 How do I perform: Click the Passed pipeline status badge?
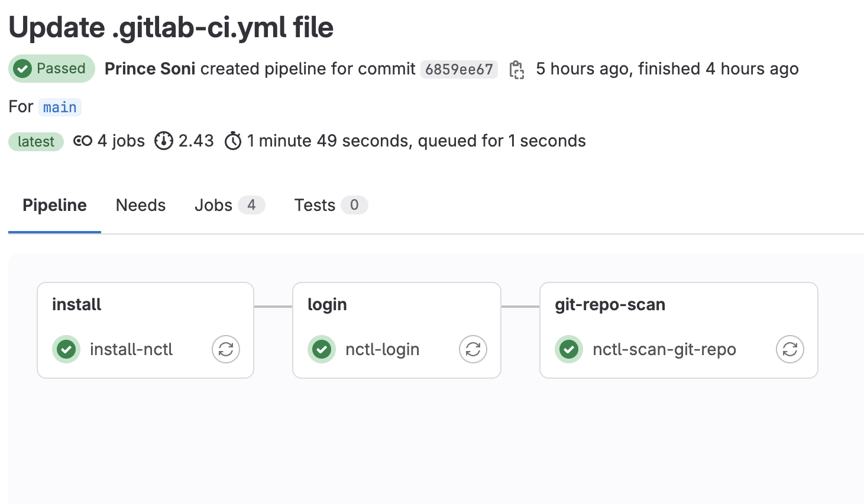click(x=52, y=69)
